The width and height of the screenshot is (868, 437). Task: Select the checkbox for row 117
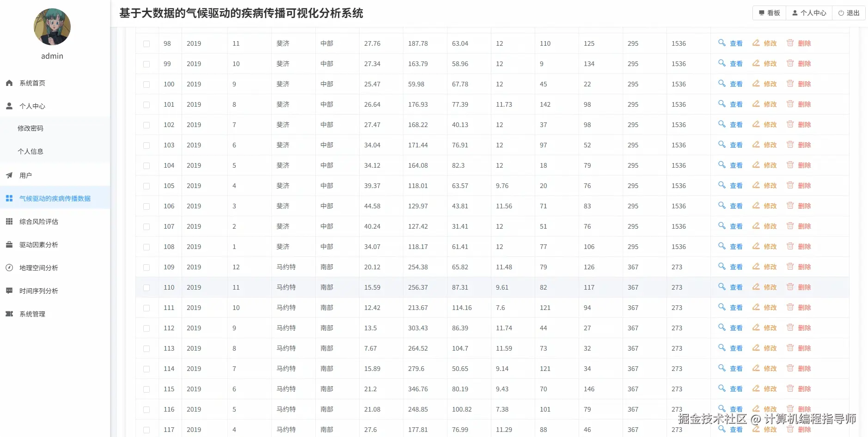[x=147, y=430]
